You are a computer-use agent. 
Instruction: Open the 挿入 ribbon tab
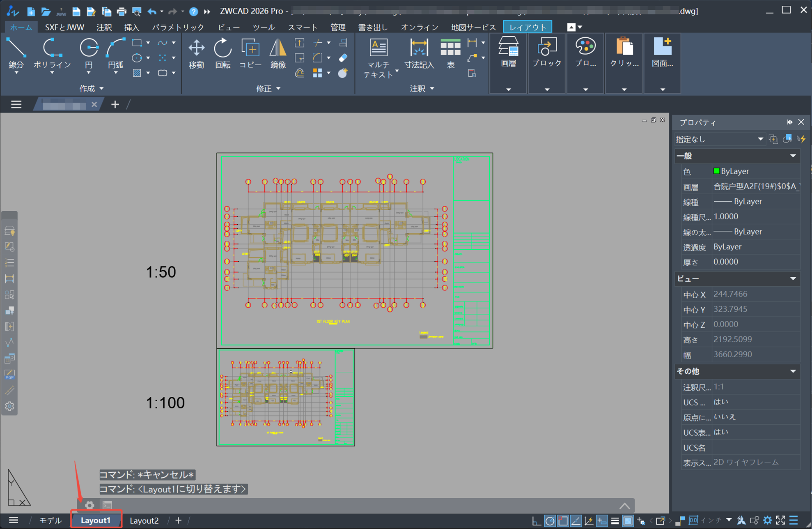click(131, 28)
